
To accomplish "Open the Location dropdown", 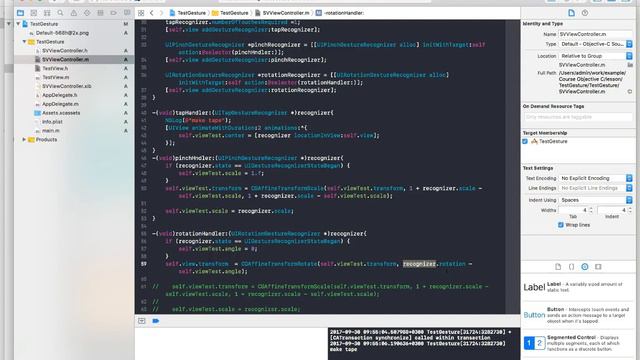I will tap(596, 56).
